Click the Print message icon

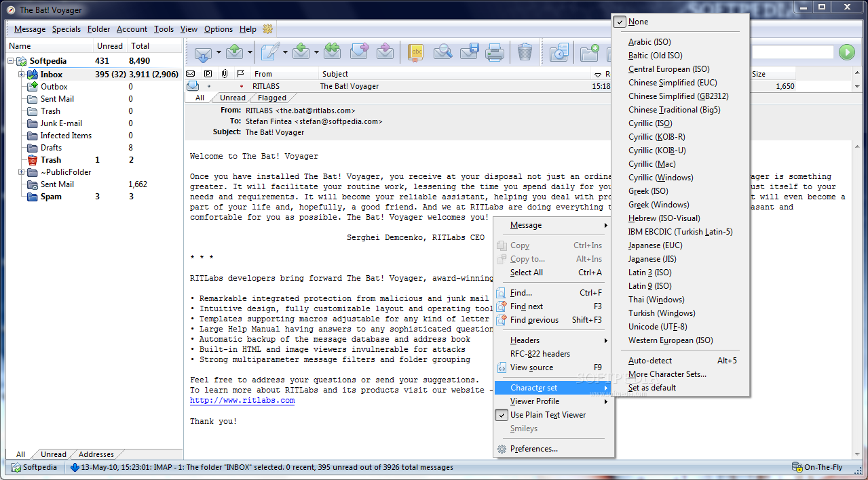point(494,52)
